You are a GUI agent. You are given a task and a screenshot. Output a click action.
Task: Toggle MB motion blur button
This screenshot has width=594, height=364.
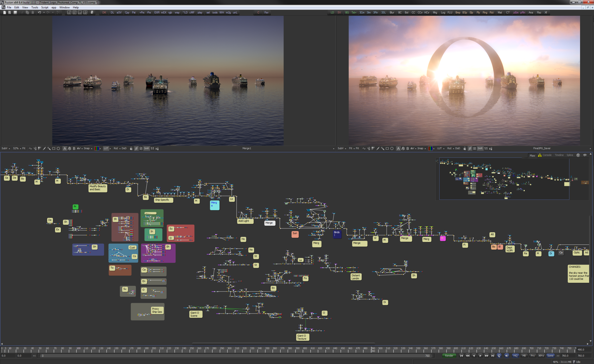pyautogui.click(x=524, y=355)
